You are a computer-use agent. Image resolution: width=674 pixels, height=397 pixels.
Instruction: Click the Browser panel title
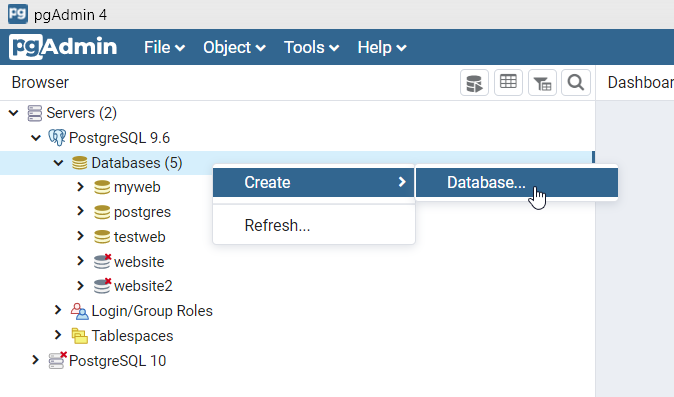point(40,82)
